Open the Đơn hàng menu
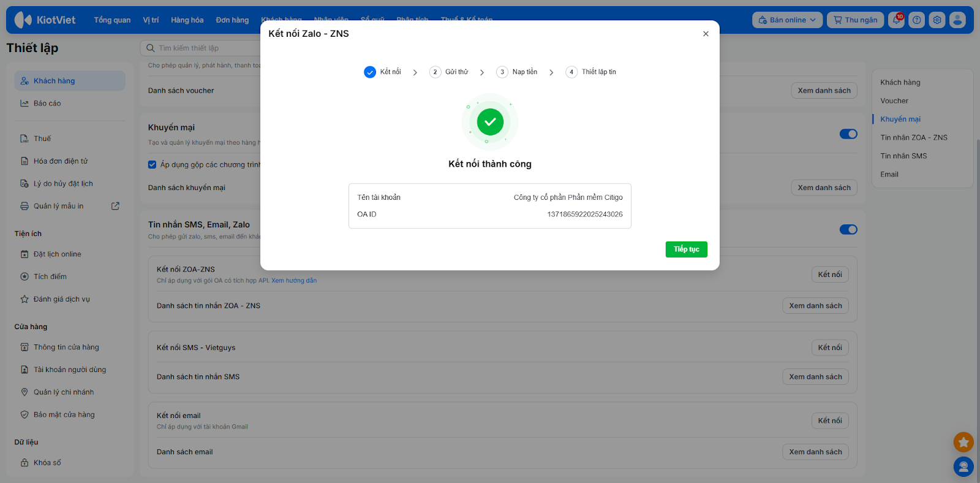The height and width of the screenshot is (483, 980). (233, 20)
